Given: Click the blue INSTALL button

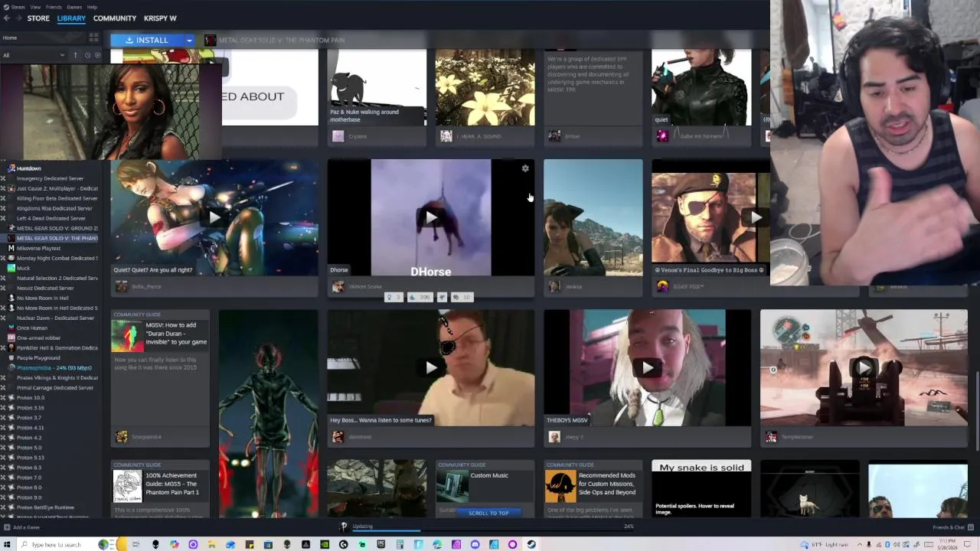Looking at the screenshot, I should (x=147, y=40).
